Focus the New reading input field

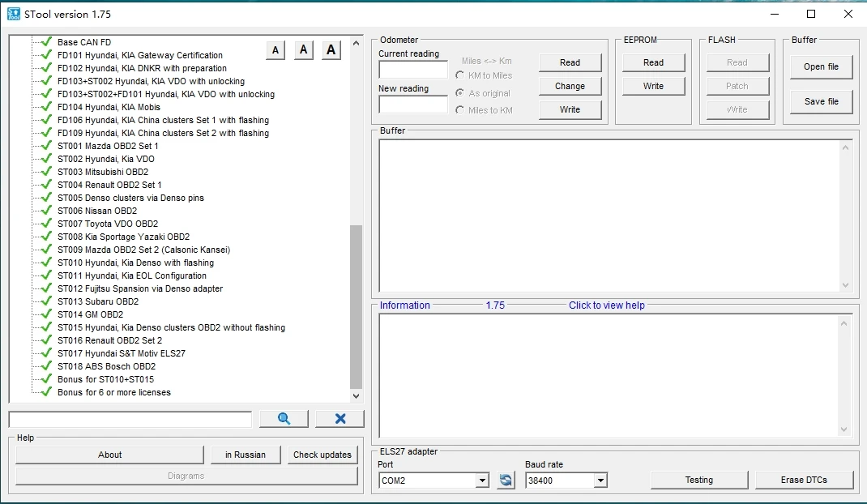coord(412,105)
